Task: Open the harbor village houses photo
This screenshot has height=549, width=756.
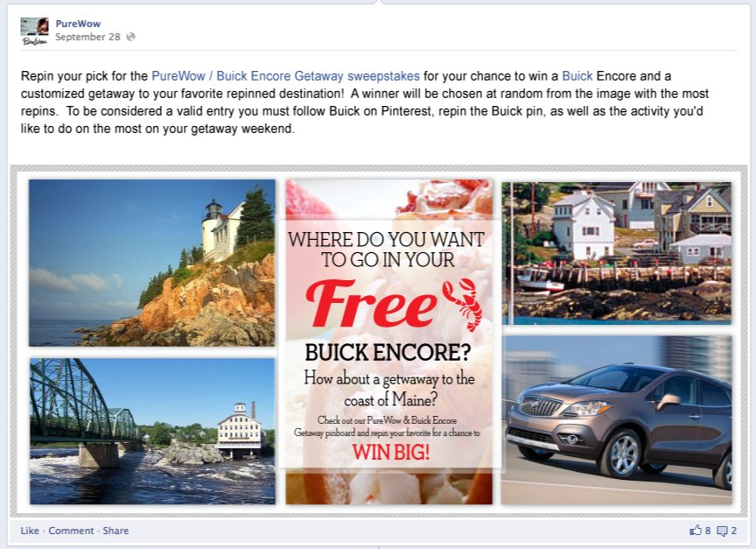Action: click(x=617, y=253)
